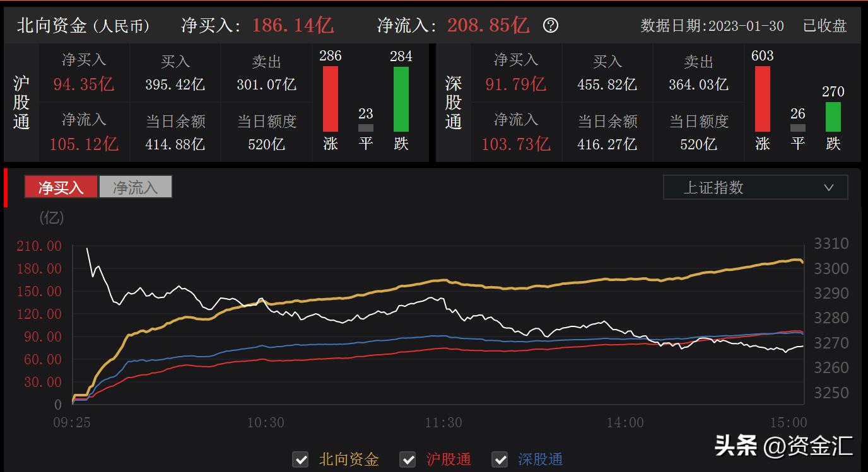
Task: Click 深股通 净流入 value 103.73亿
Action: click(516, 144)
